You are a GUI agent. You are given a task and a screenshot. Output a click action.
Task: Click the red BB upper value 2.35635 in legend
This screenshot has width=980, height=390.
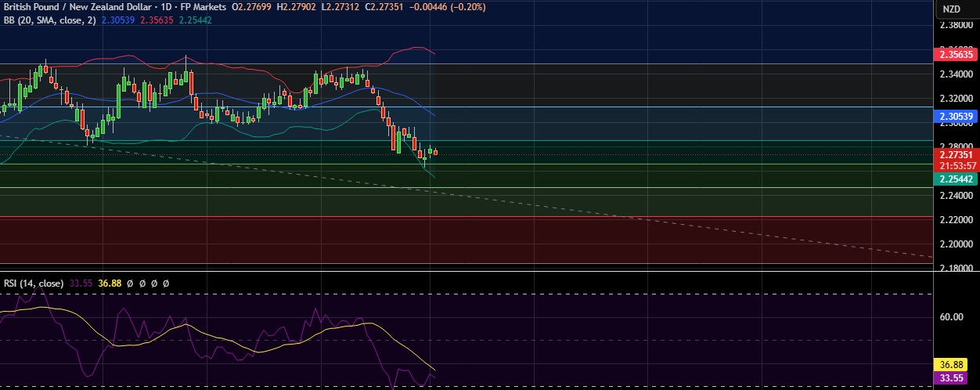pos(157,20)
